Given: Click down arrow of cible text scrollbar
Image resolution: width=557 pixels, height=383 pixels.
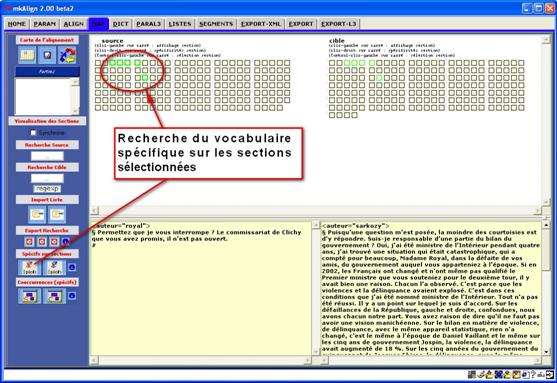Looking at the screenshot, I should 546,352.
